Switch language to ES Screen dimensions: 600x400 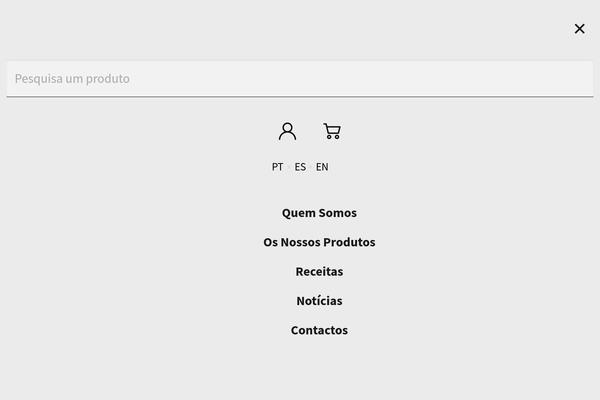pos(300,167)
